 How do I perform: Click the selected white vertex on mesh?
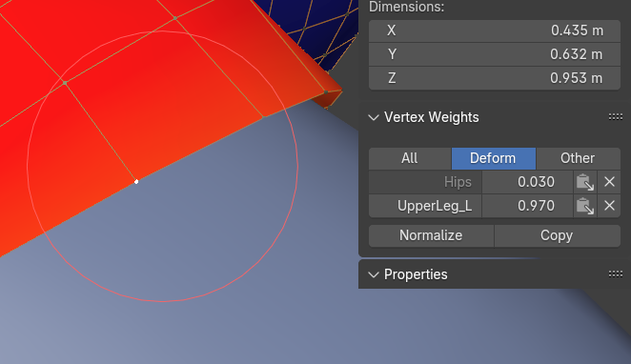pyautogui.click(x=136, y=182)
